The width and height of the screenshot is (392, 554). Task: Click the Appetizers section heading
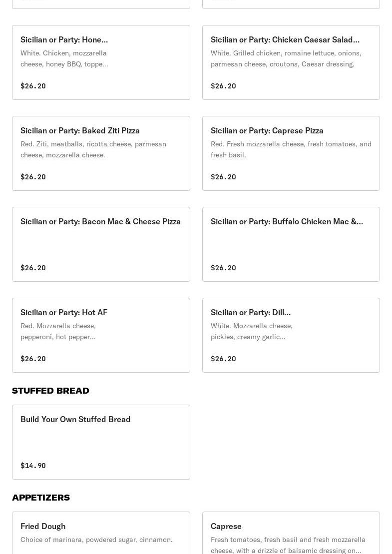click(x=41, y=498)
